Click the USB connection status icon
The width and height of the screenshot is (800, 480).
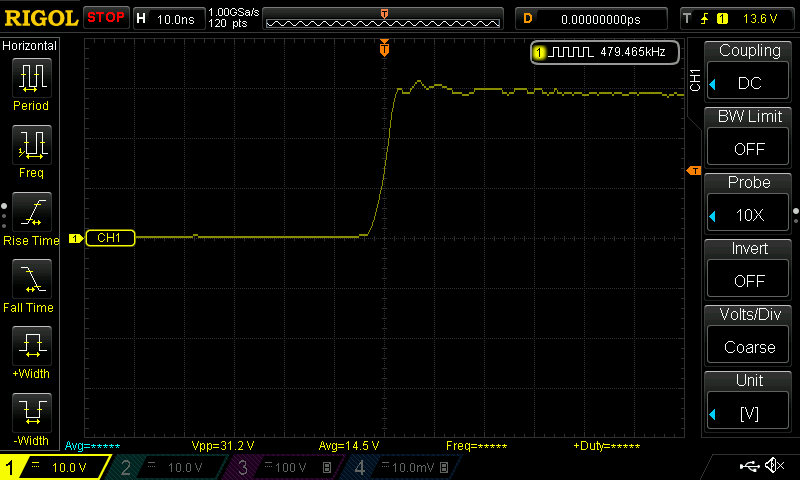(749, 466)
